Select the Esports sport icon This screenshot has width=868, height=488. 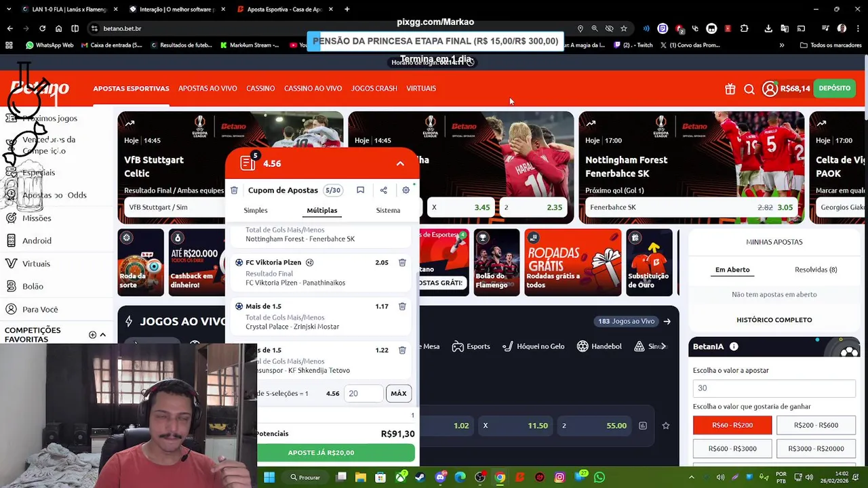pyautogui.click(x=471, y=346)
